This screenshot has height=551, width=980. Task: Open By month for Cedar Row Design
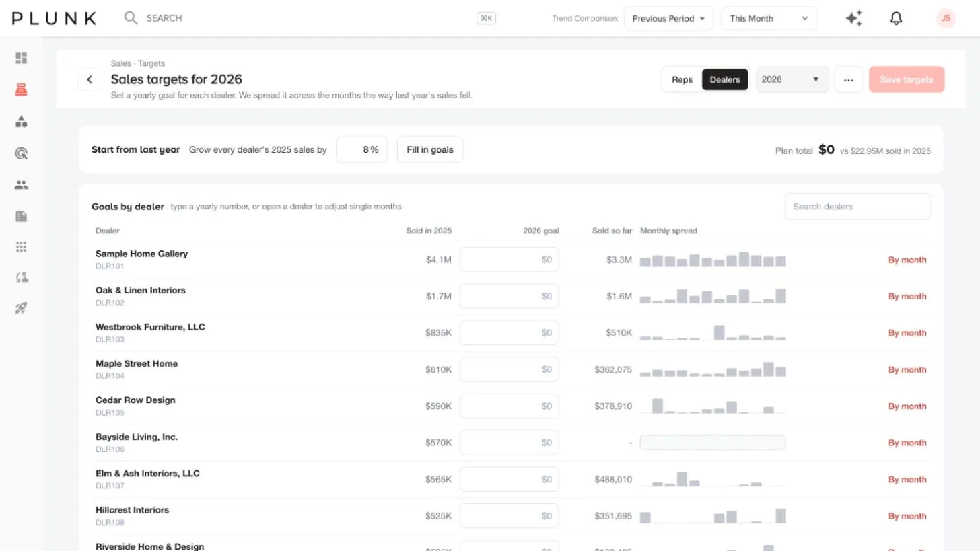point(907,406)
